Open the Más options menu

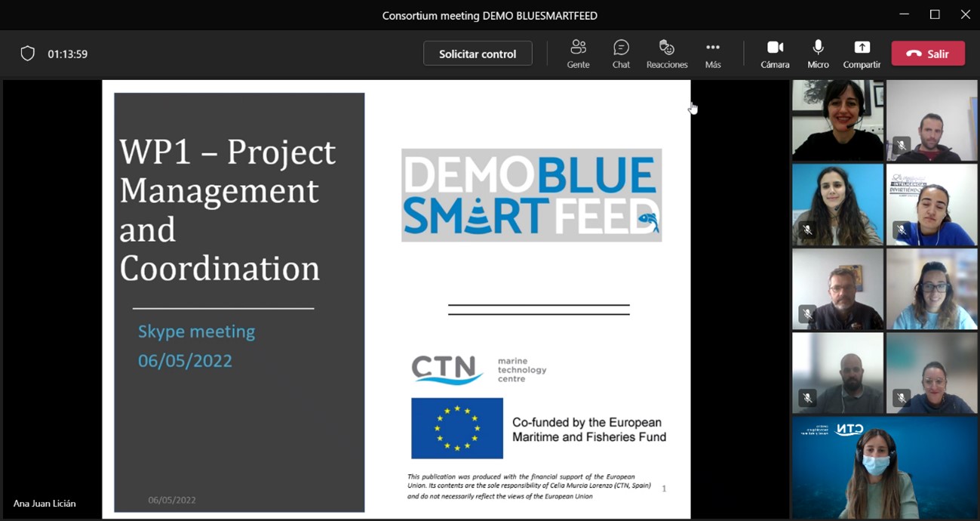[x=713, y=54]
